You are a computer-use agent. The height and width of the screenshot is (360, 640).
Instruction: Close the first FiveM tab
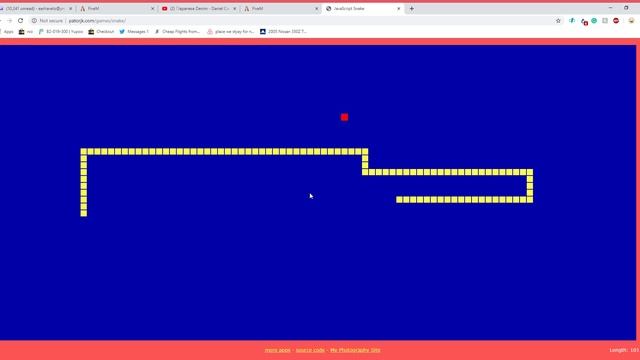pos(153,9)
